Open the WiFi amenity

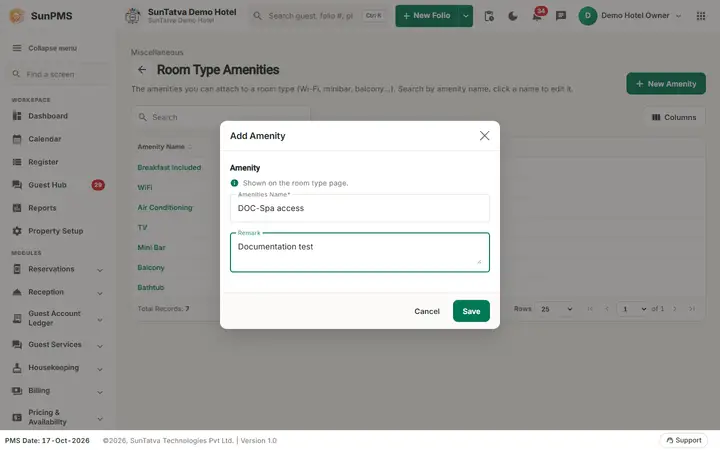tap(145, 187)
